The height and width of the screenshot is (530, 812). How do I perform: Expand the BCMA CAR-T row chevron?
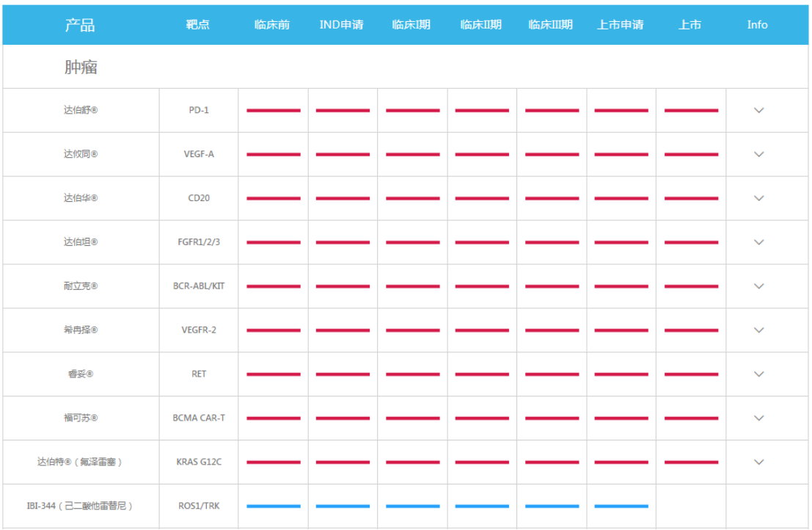coord(758,418)
